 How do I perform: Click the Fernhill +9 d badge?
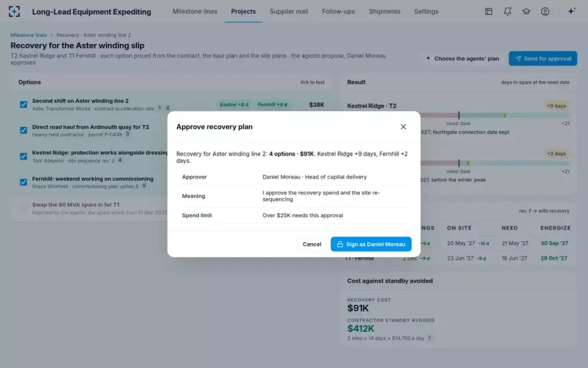(272, 105)
